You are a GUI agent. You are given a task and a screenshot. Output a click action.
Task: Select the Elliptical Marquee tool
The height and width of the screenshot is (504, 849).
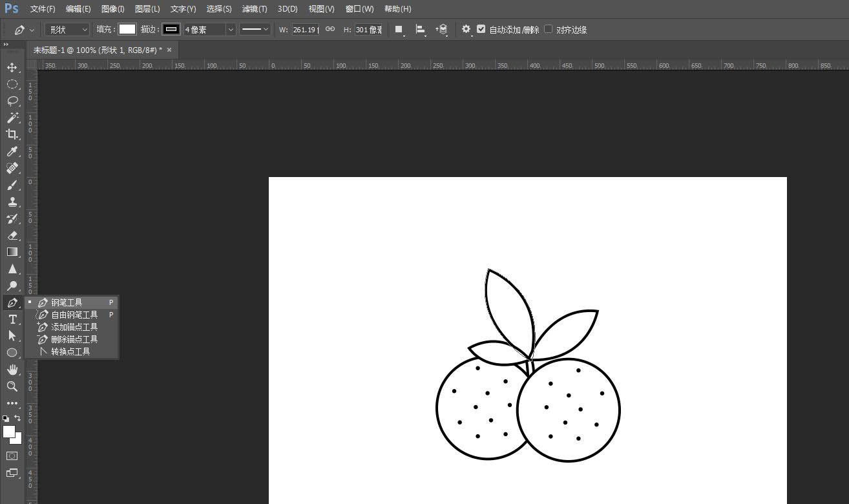click(12, 84)
